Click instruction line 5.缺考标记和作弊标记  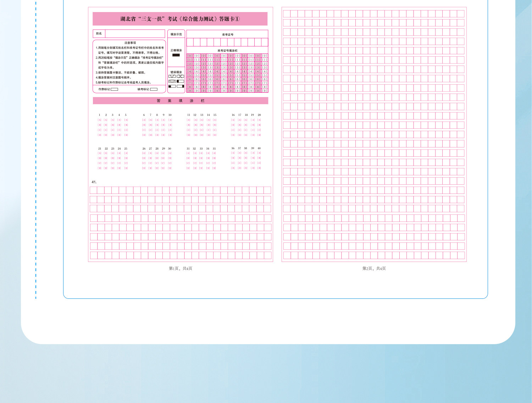pos(124,83)
